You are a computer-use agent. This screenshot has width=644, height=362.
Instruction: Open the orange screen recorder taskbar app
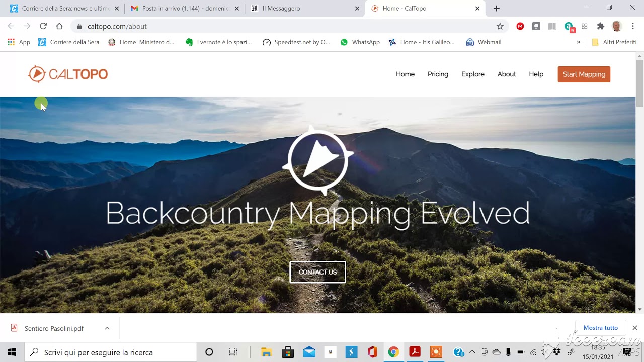pos(436,352)
